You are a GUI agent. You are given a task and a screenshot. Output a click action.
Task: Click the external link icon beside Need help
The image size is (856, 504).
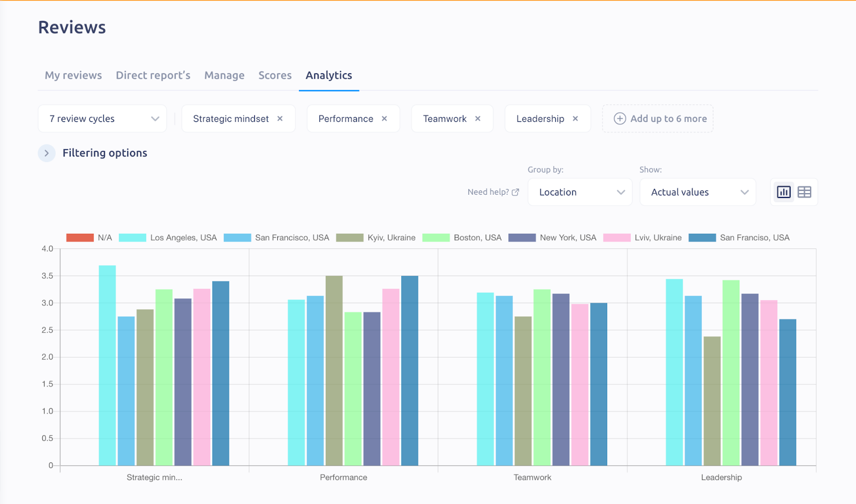tap(515, 192)
